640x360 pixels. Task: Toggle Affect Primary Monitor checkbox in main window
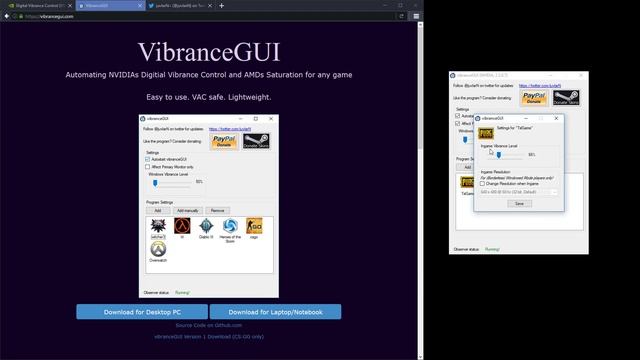pos(458,123)
